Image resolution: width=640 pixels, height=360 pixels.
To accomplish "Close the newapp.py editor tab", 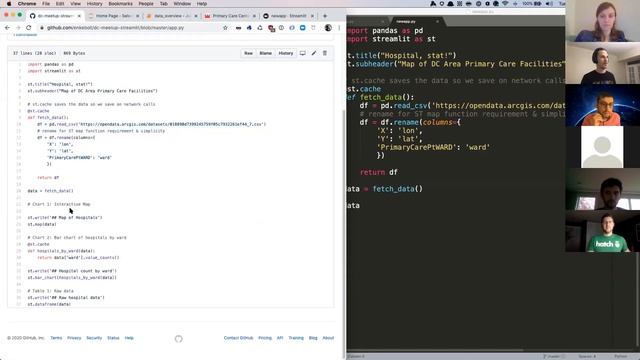I will [437, 21].
